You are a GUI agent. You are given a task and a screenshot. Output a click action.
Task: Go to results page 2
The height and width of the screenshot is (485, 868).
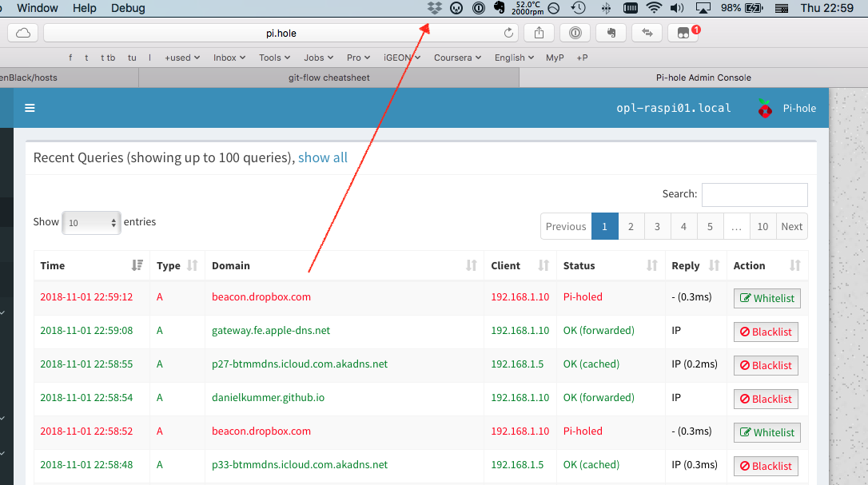(x=631, y=226)
